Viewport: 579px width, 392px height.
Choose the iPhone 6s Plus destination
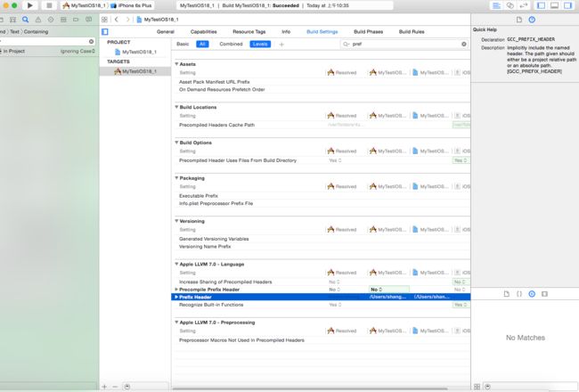coord(132,5)
